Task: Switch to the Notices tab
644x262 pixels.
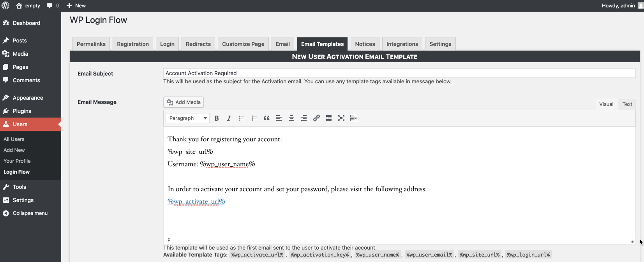Action: click(x=365, y=44)
